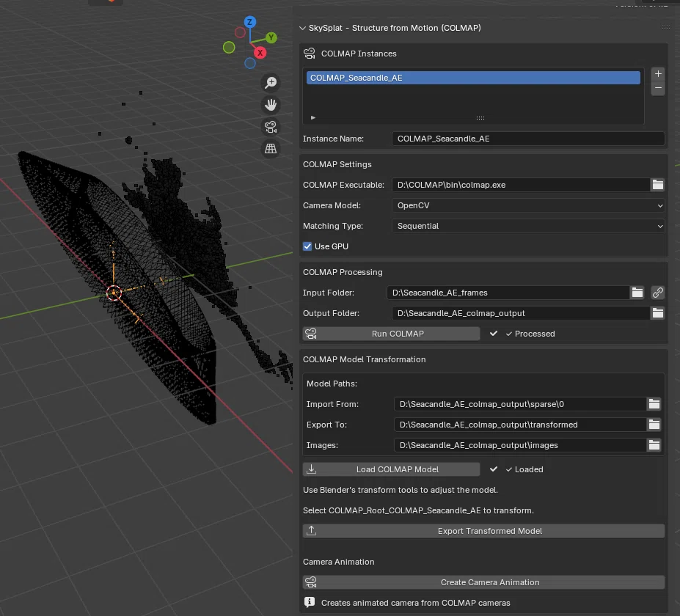Click the negative Y axis circle on gizmo
This screenshot has height=616, width=680.
click(x=229, y=47)
